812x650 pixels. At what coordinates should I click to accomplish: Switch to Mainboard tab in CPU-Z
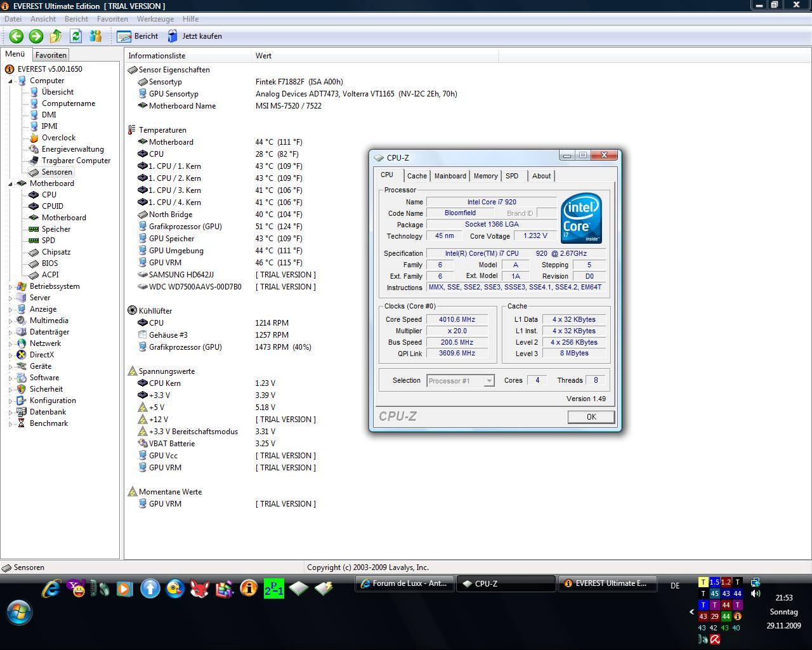(450, 176)
